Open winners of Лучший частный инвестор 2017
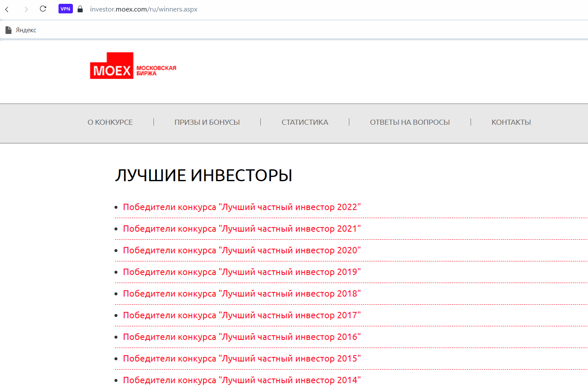The height and width of the screenshot is (387, 588). (x=242, y=315)
